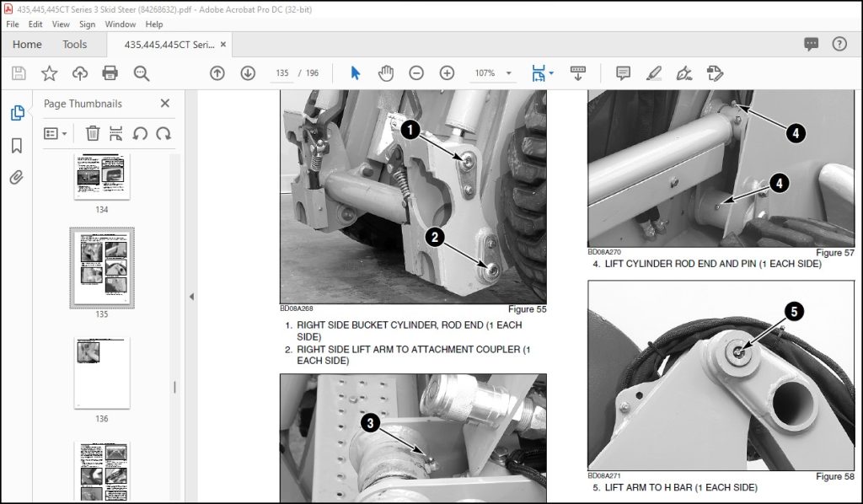Click the page number field showing 135

(282, 73)
